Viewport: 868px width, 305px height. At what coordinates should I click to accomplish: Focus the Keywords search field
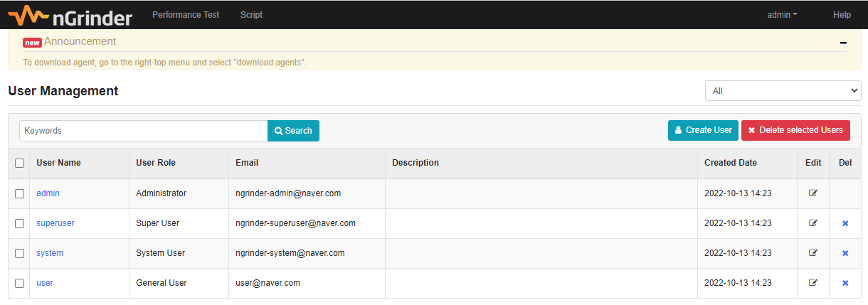coord(143,131)
